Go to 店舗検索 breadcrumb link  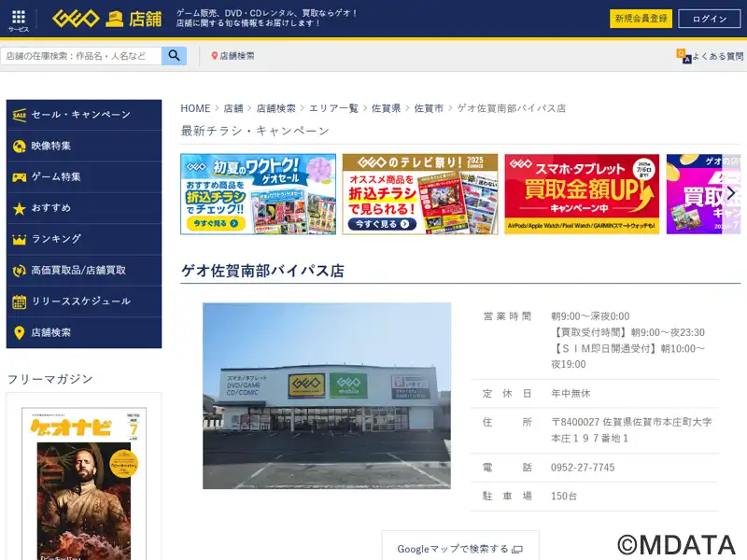tap(275, 108)
